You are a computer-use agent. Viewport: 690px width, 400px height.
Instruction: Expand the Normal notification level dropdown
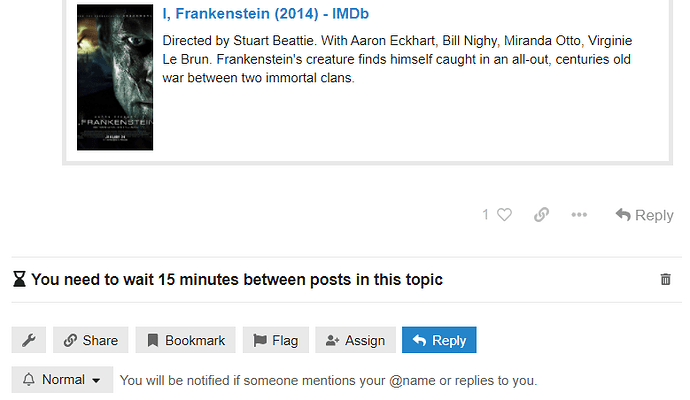[x=62, y=380]
